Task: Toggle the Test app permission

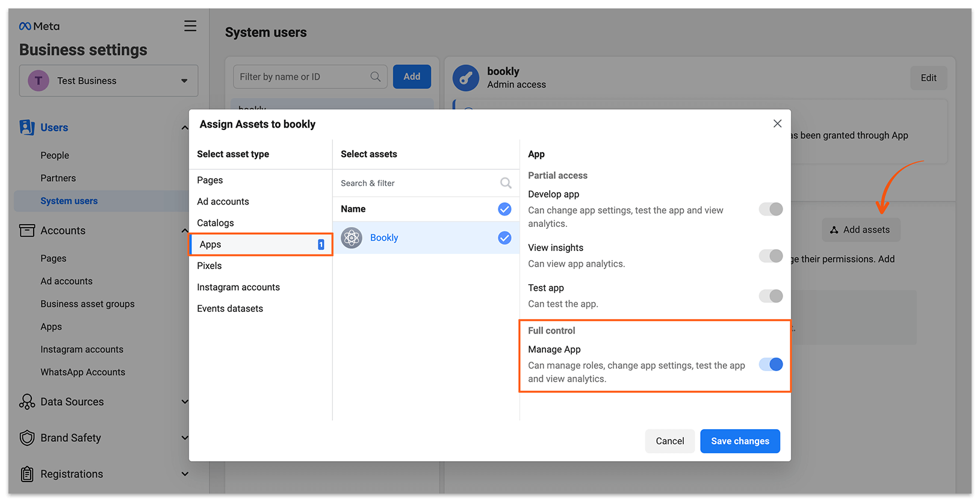Action: pos(771,296)
